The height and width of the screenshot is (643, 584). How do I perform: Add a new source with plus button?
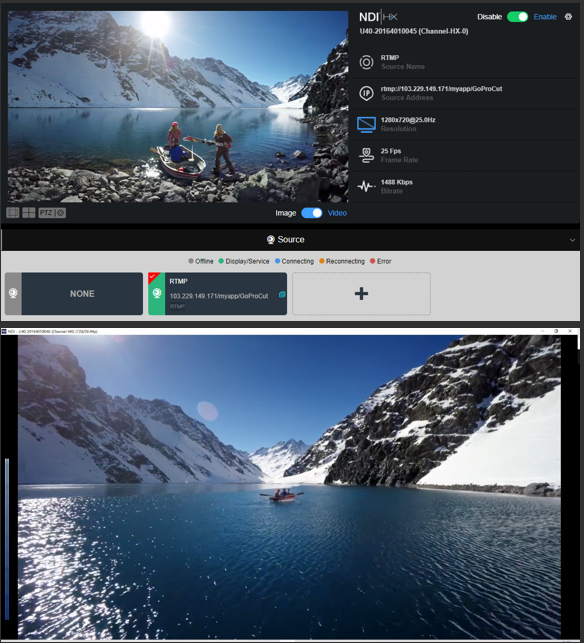[x=361, y=294]
